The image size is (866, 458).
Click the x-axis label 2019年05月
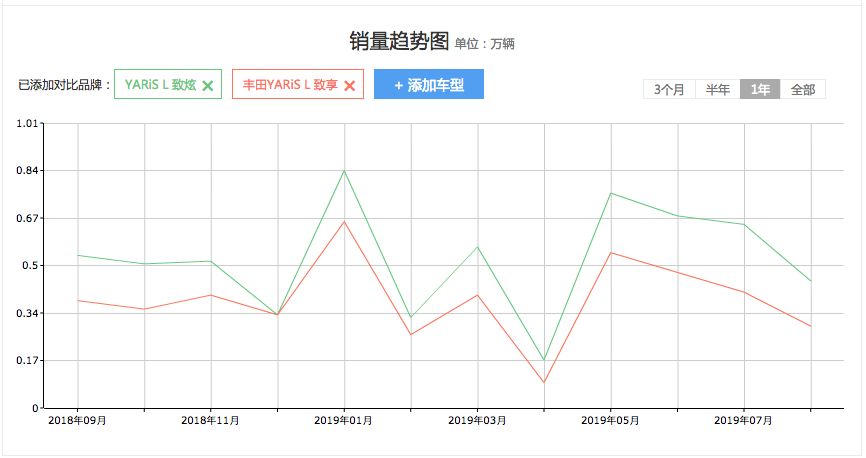610,420
